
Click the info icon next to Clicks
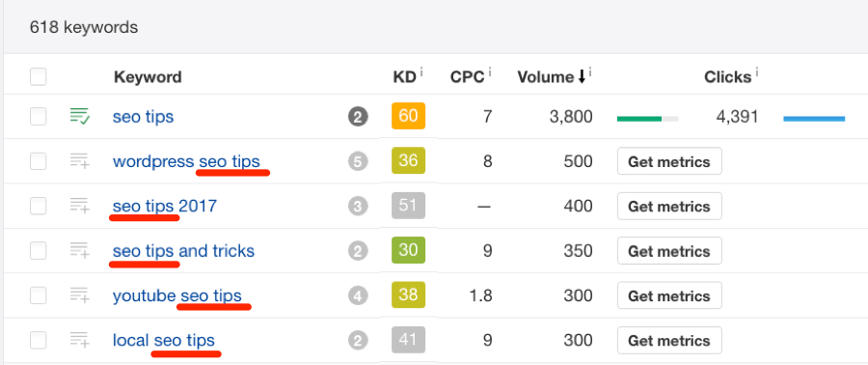(x=757, y=70)
